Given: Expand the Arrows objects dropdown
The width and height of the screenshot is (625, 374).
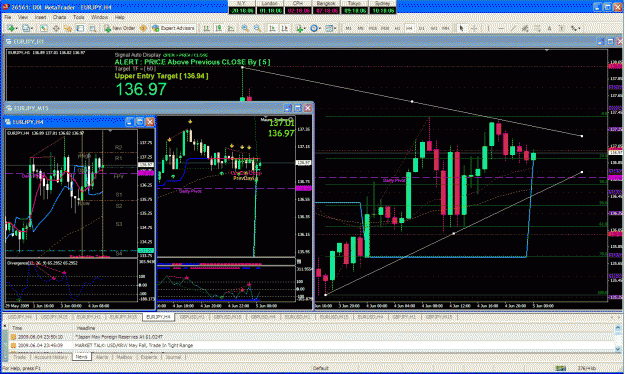Looking at the screenshot, I should (579, 28).
